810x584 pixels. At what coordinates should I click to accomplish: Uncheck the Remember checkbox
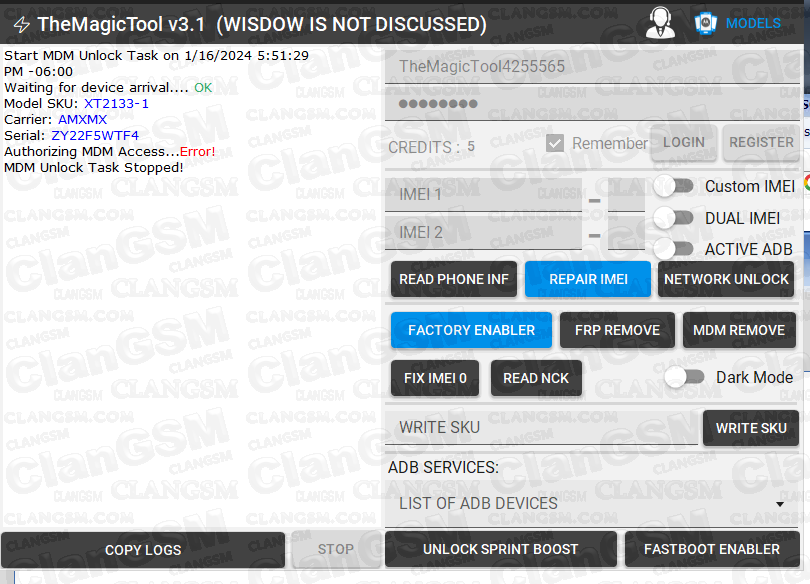pyautogui.click(x=555, y=143)
